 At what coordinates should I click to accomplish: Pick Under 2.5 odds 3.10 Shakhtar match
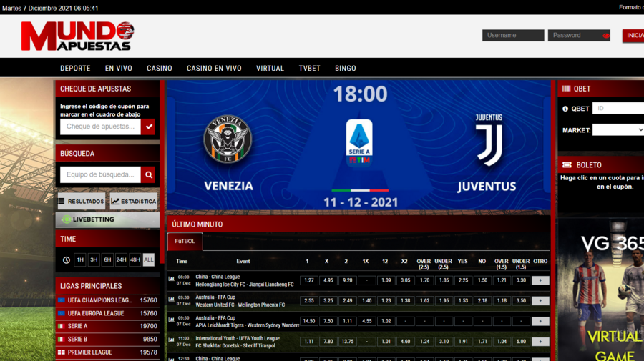point(444,342)
